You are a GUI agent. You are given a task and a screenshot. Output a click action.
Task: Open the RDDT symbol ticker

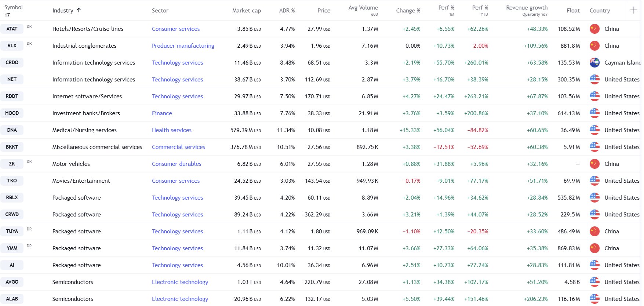[x=12, y=96]
